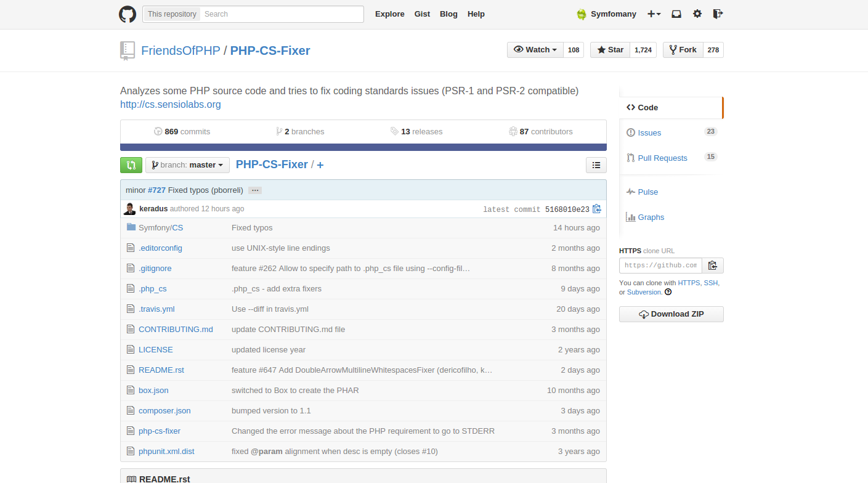Click the Graphs bar chart icon
Viewport: 868px width, 483px height.
631,217
